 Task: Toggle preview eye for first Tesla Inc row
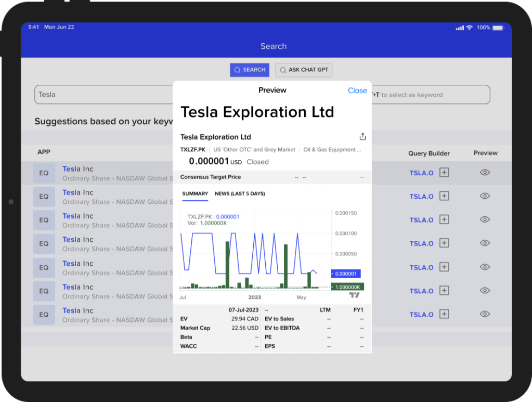[x=485, y=173]
